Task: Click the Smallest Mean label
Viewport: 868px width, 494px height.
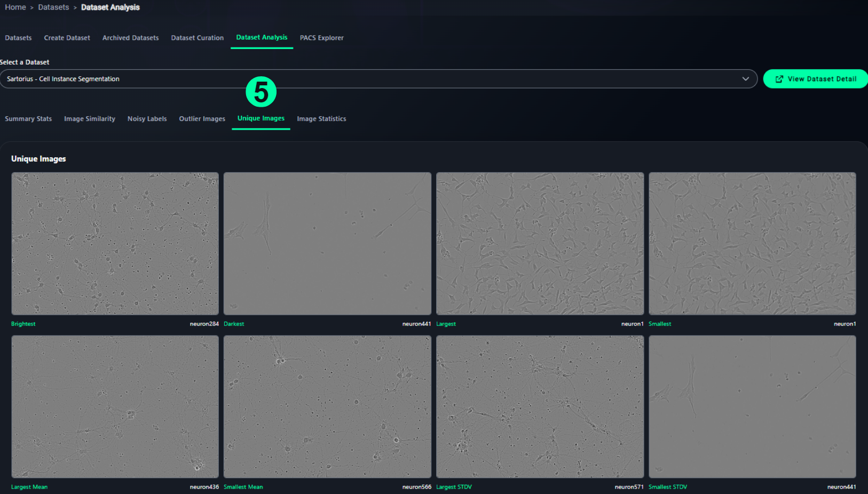Action: pyautogui.click(x=243, y=487)
